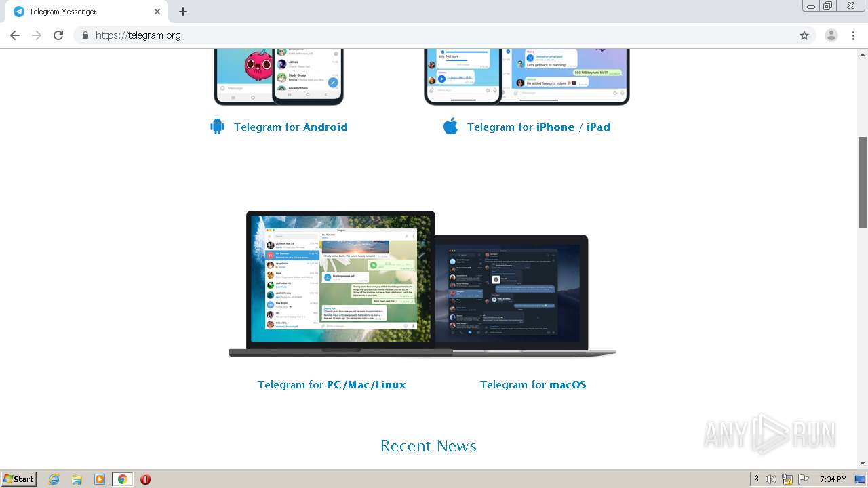Image resolution: width=868 pixels, height=488 pixels.
Task: Switch to Chrome in taskbar
Action: coord(122,479)
